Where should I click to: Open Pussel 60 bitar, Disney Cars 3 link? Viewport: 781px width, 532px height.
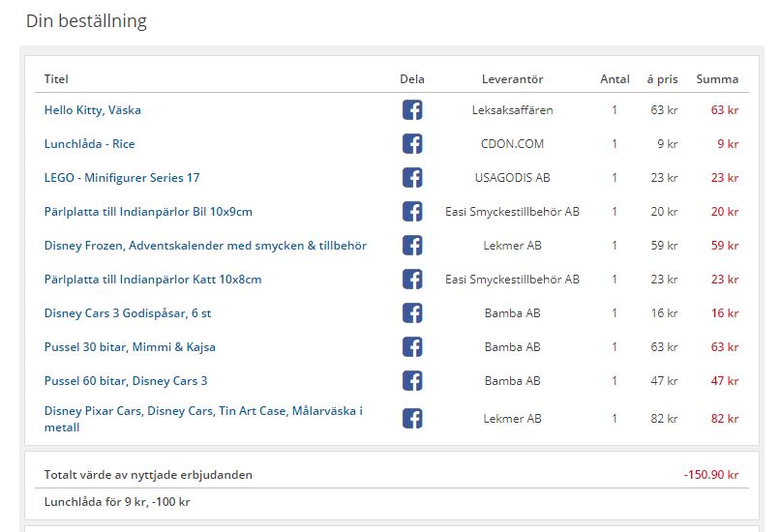pos(126,381)
